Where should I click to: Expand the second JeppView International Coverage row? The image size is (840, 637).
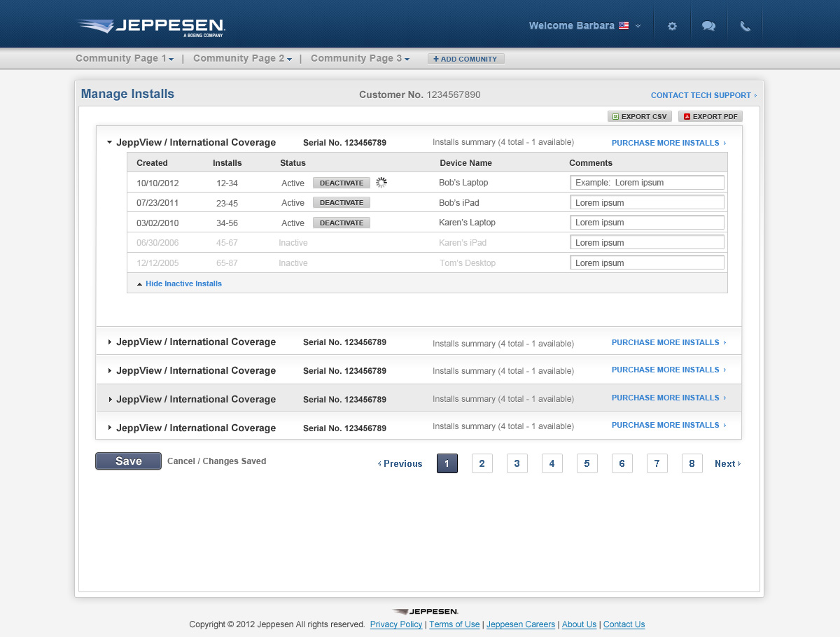(x=110, y=342)
